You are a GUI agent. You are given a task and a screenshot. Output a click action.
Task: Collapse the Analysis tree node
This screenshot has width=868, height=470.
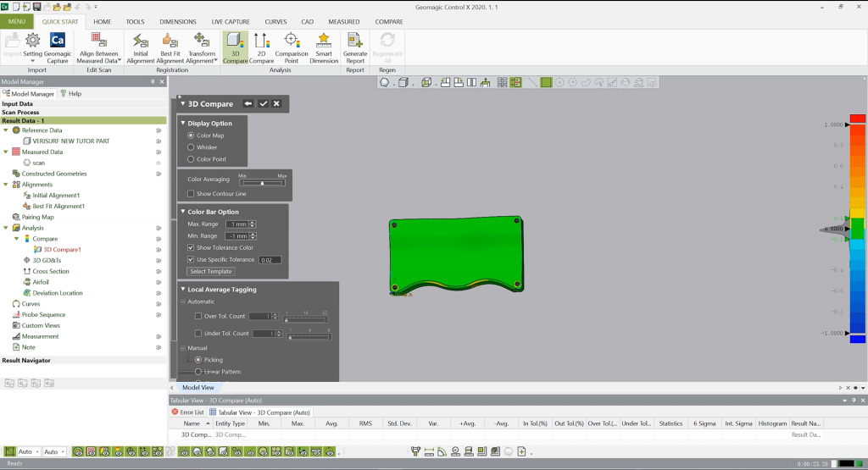(x=7, y=228)
